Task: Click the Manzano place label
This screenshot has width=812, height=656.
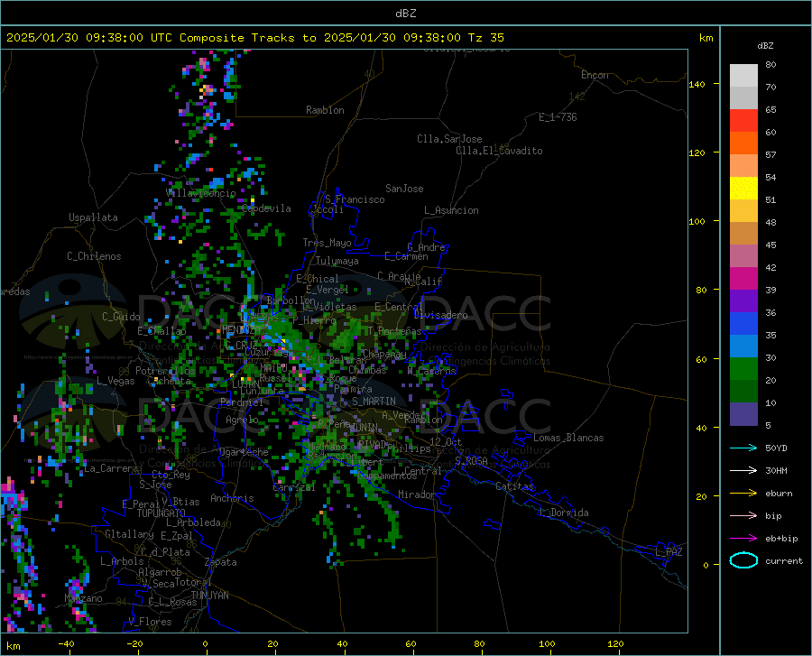Action: pyautogui.click(x=83, y=598)
